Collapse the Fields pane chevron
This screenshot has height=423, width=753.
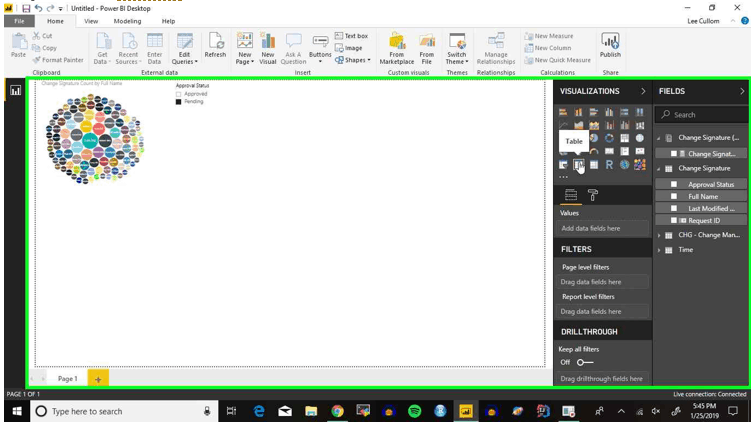click(742, 91)
